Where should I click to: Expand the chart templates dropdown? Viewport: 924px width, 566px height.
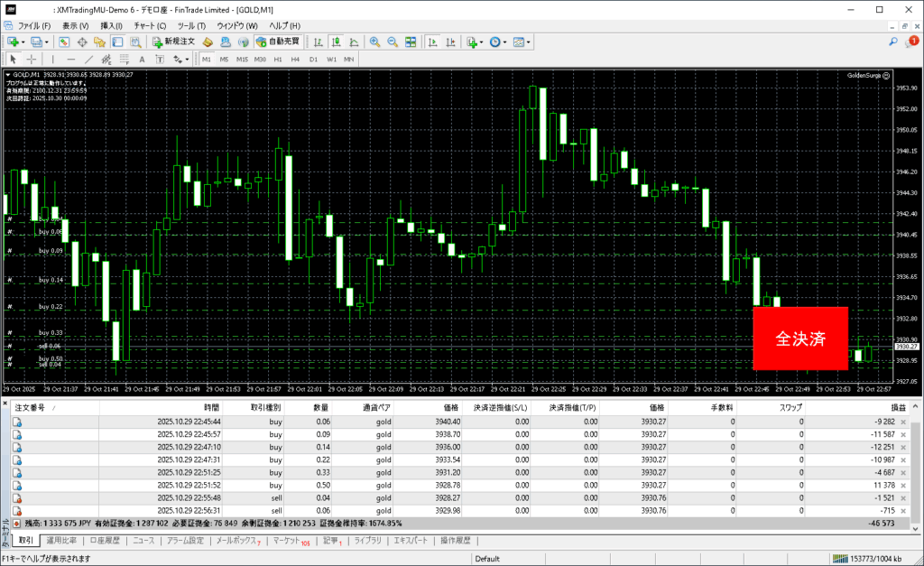tap(529, 42)
